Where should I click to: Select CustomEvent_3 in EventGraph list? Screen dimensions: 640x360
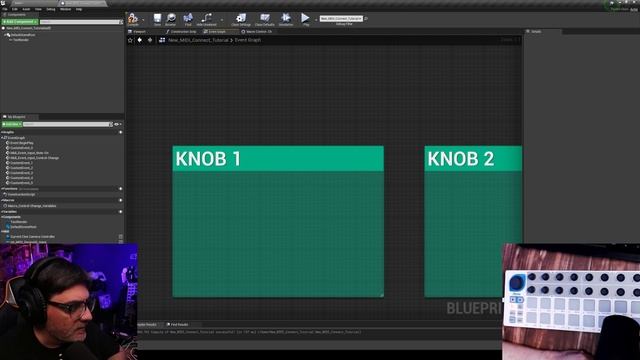21,173
